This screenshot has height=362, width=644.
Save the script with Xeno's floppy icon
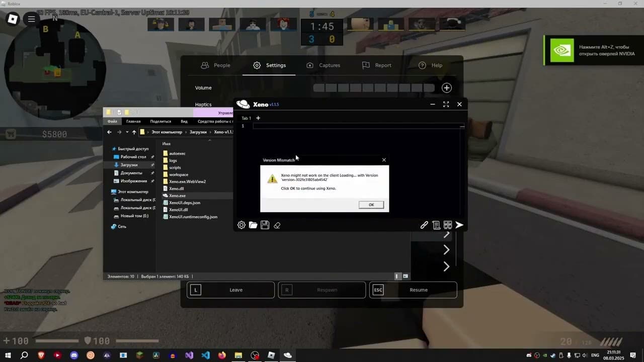click(x=265, y=225)
